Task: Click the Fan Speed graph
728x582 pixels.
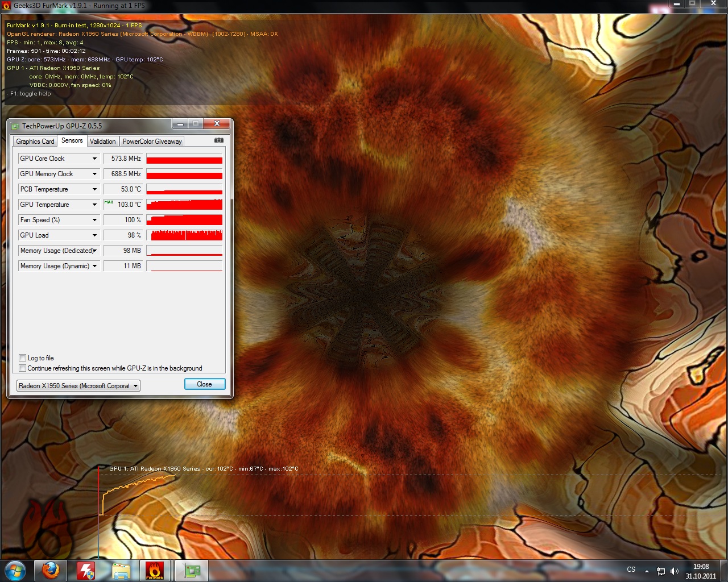Action: (184, 220)
